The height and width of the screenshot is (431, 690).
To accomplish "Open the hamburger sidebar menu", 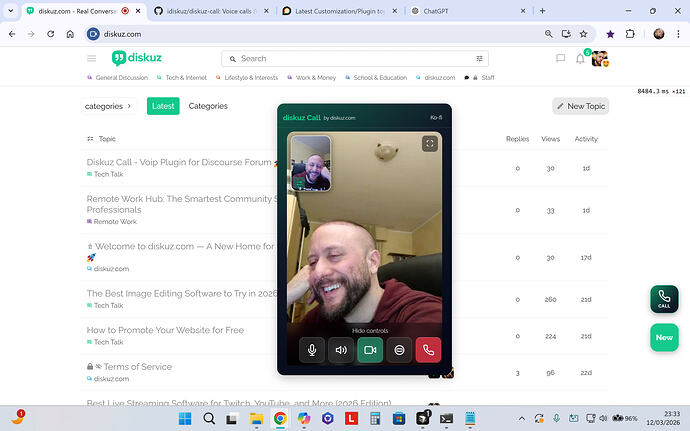I will coord(92,59).
